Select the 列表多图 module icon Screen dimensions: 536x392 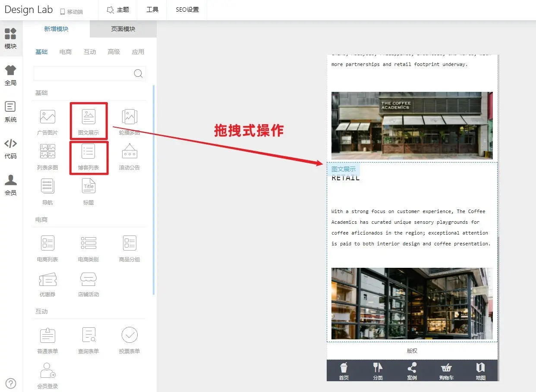pos(47,152)
